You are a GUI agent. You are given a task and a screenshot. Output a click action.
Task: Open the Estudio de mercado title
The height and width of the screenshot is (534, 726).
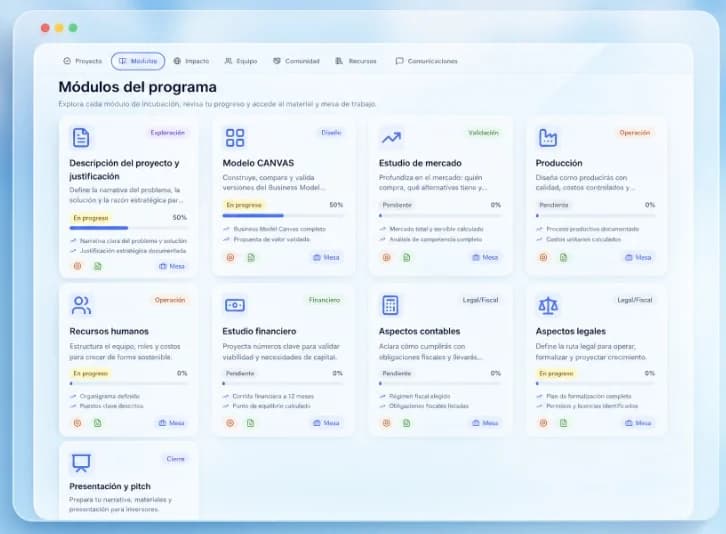[420, 163]
